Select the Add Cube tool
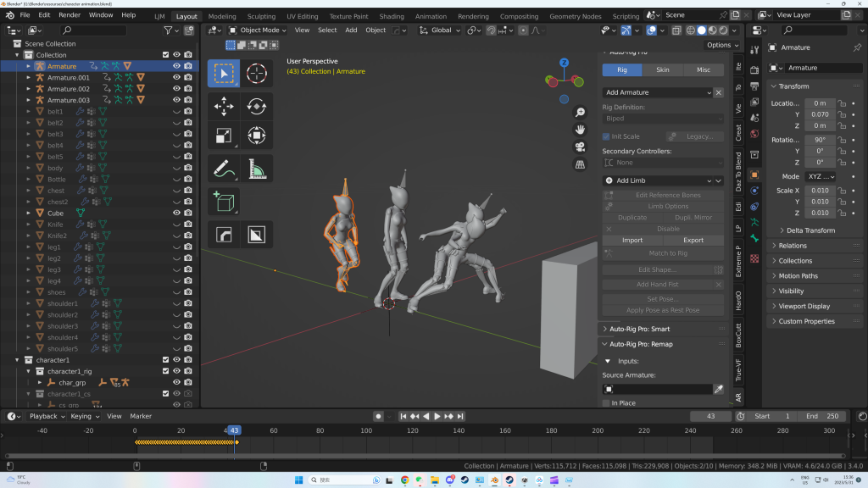The width and height of the screenshot is (868, 488). [x=224, y=202]
